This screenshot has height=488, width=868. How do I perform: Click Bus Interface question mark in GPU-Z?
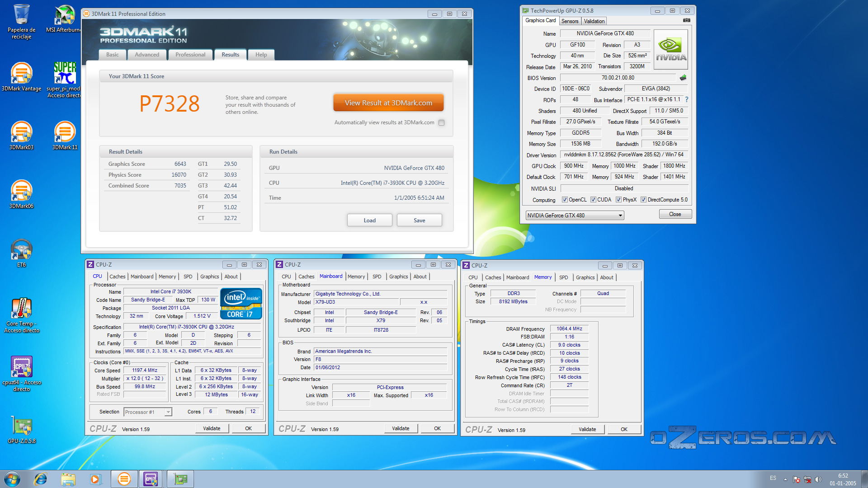click(x=687, y=99)
